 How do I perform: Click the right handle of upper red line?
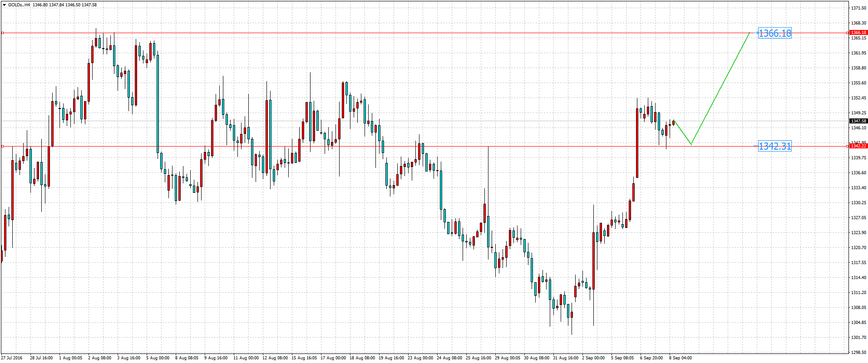coord(848,33)
